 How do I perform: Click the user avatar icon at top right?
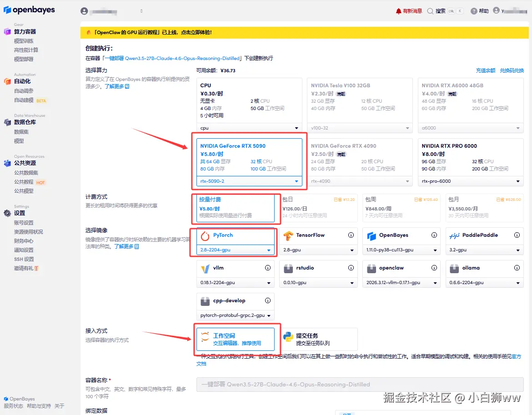click(496, 10)
